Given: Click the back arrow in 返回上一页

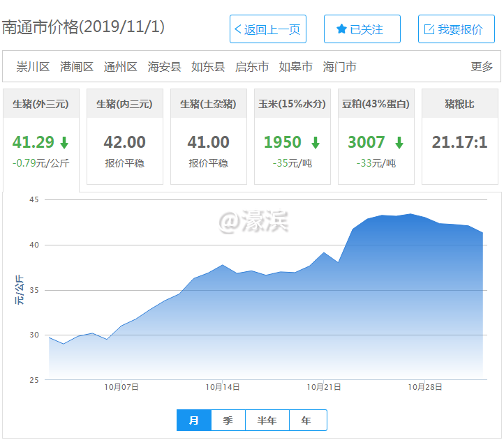Looking at the screenshot, I should tap(238, 29).
